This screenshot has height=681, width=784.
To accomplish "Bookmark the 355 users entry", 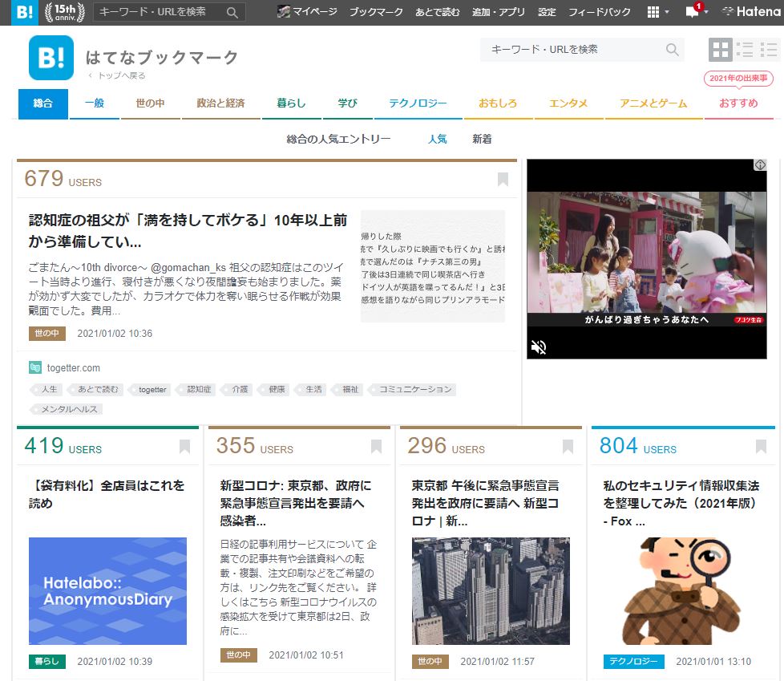I will coord(376,446).
